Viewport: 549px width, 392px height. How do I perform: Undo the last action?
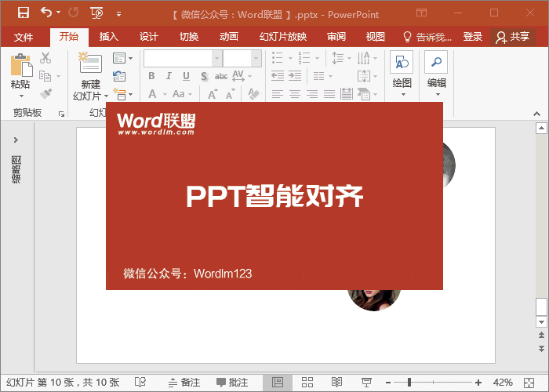coord(46,13)
